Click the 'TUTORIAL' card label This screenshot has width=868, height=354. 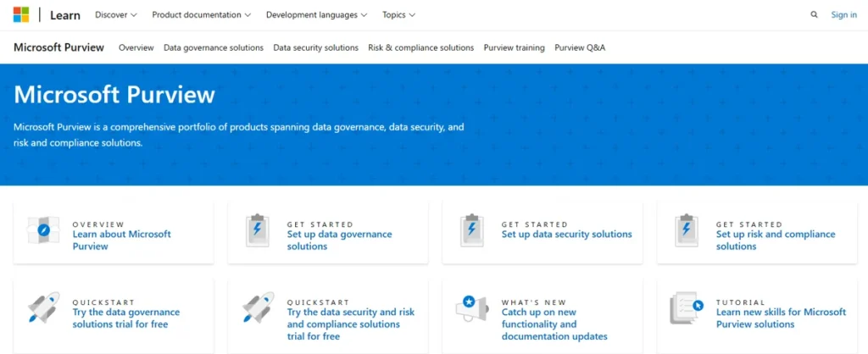[x=740, y=302]
